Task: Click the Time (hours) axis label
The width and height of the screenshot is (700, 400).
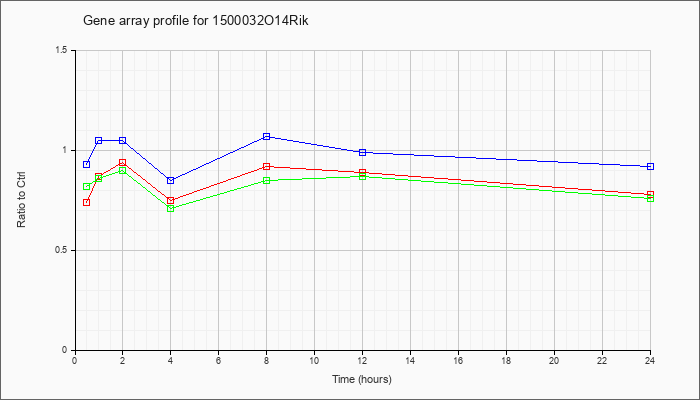Action: (362, 379)
